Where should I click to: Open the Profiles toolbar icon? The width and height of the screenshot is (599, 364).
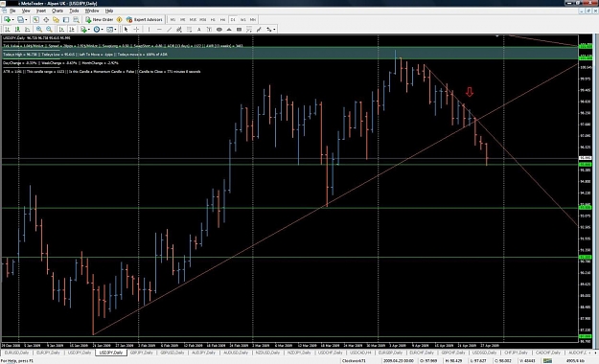pyautogui.click(x=20, y=19)
